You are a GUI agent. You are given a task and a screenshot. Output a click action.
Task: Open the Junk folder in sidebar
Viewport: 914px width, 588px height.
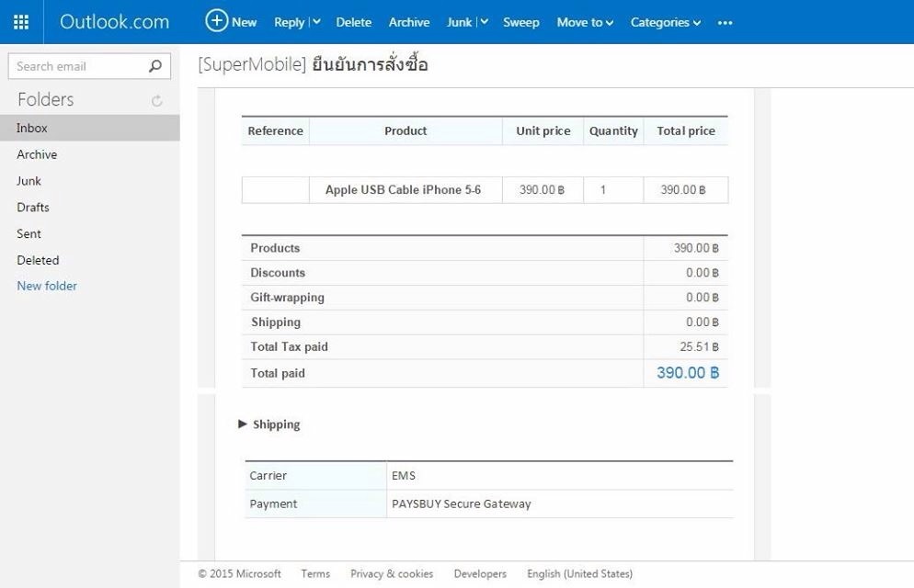(29, 181)
